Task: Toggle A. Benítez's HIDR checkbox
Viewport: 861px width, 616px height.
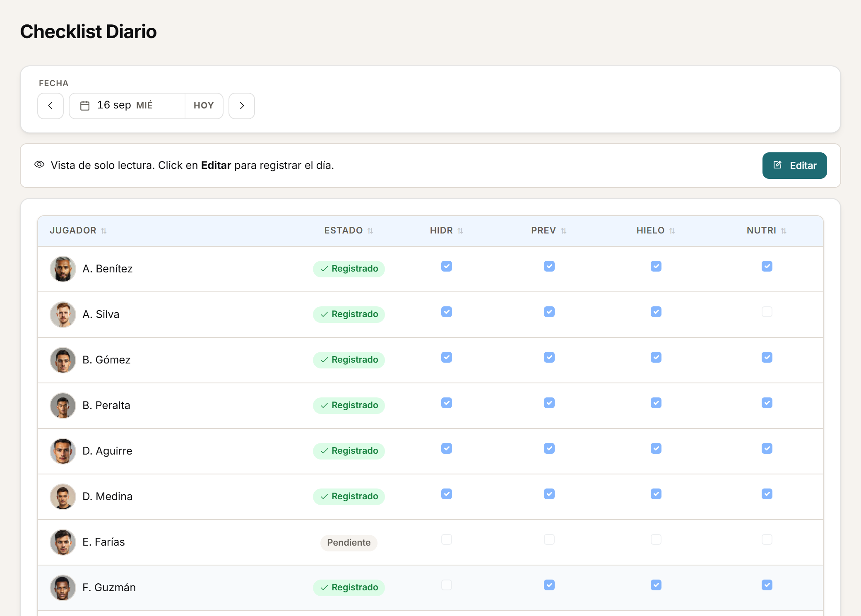Action: (x=447, y=266)
